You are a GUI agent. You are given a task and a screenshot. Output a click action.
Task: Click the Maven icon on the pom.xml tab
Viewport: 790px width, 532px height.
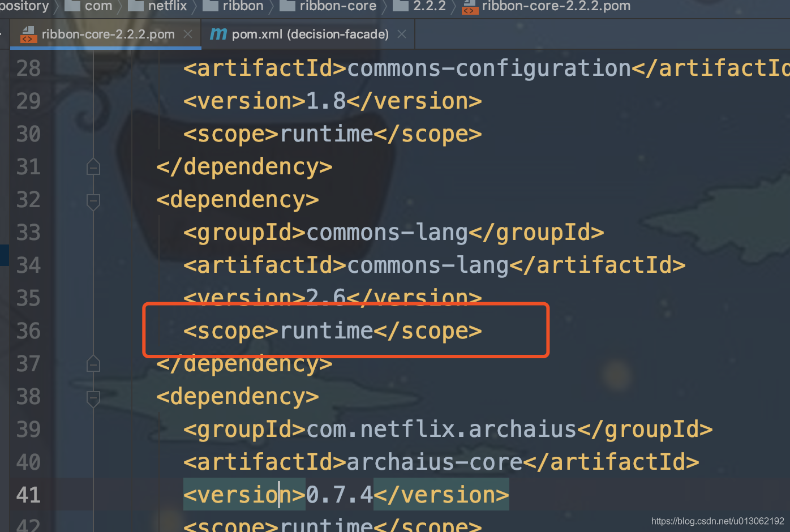pos(218,33)
